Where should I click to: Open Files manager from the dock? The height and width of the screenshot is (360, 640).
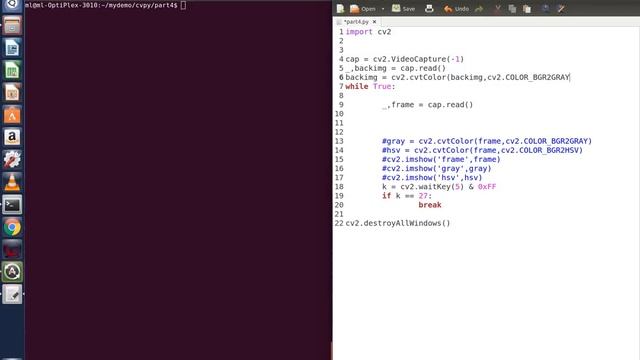click(x=12, y=26)
